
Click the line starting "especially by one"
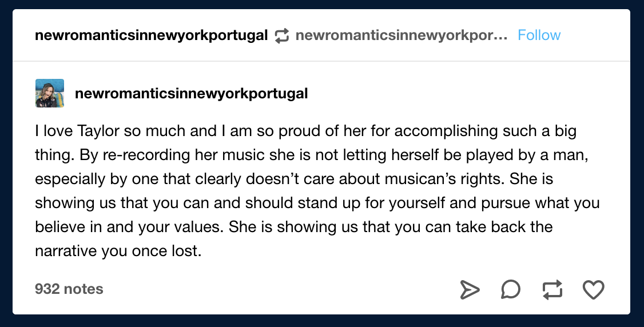click(x=294, y=179)
